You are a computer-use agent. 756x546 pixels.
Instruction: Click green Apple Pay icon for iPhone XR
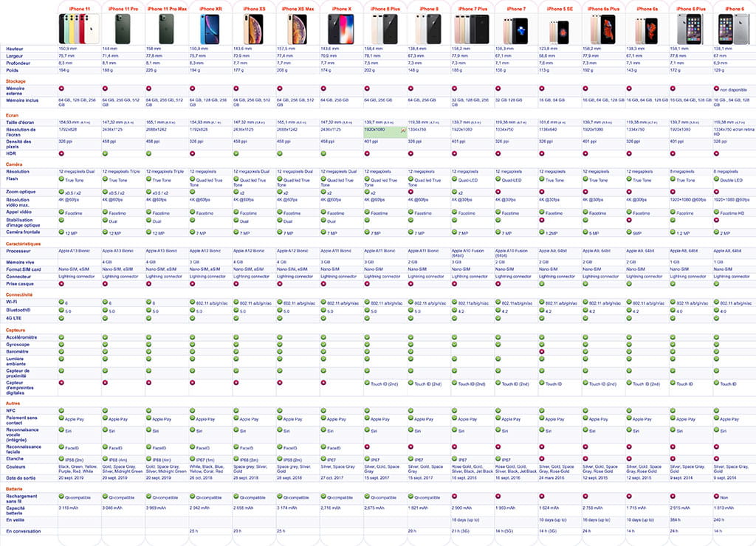pyautogui.click(x=192, y=418)
